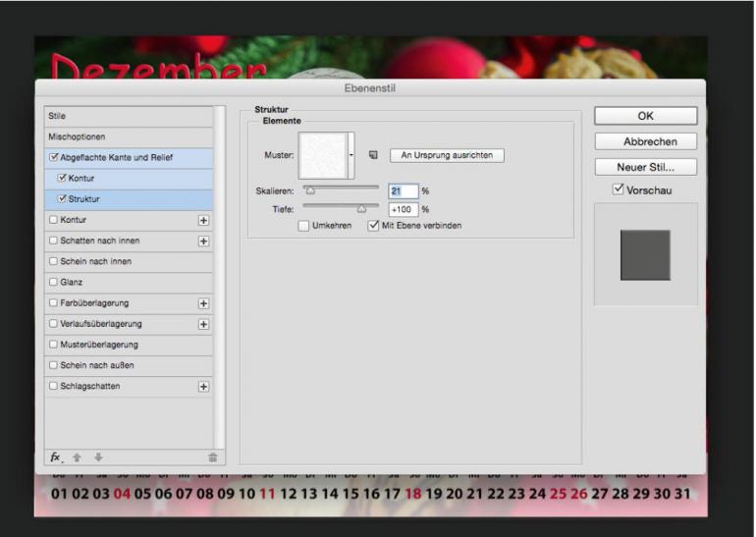This screenshot has width=756, height=537.
Task: Check the Umkehren option
Action: click(303, 226)
